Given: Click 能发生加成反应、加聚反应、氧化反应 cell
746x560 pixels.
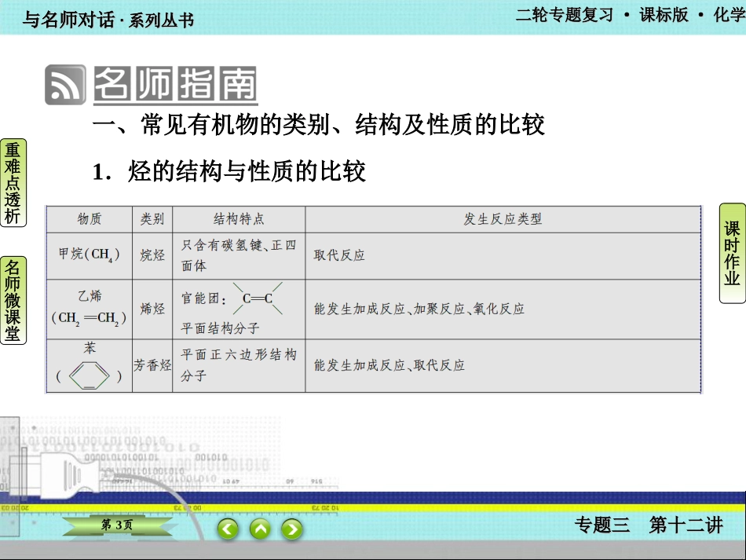Looking at the screenshot, I should coord(503,309).
